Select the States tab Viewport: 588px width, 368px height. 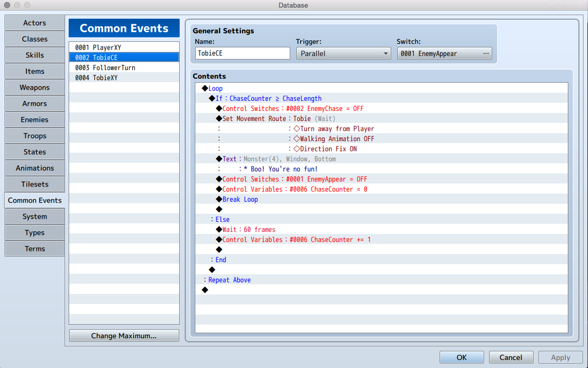pyautogui.click(x=34, y=152)
